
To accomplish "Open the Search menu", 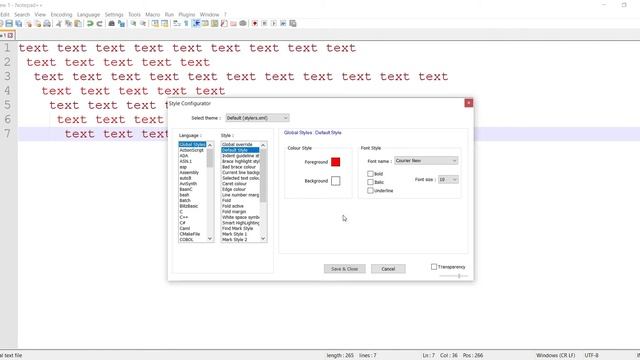I will click(22, 15).
